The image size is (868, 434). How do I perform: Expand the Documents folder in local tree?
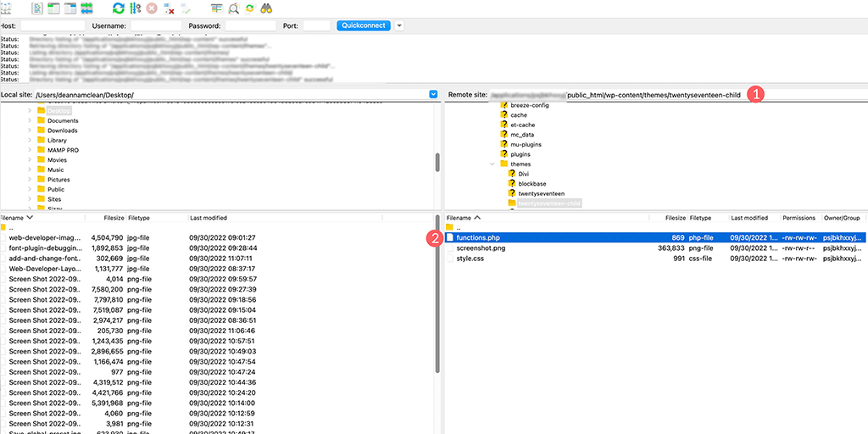[x=30, y=120]
